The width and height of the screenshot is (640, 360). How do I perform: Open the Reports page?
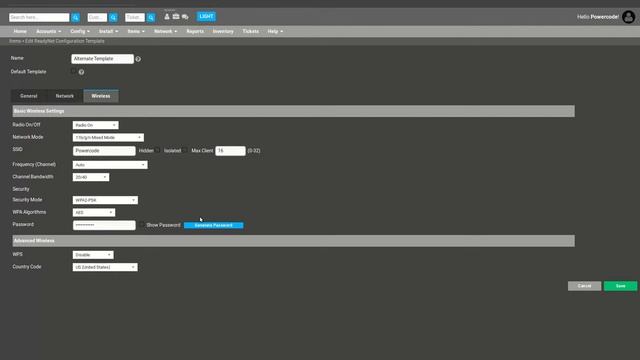[x=195, y=31]
